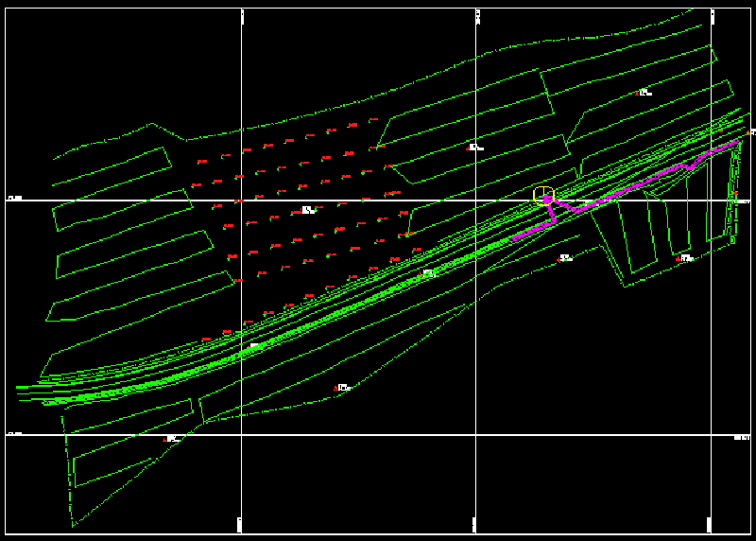This screenshot has height=541, width=756.
Task: Click the upper-right end of the magenta route
Action: [x=736, y=142]
